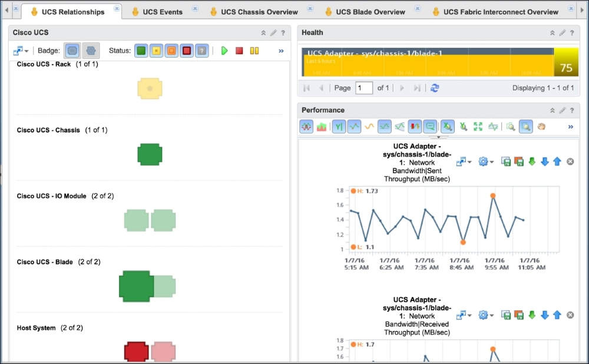
Task: Toggle the red status filter
Action: (x=187, y=50)
